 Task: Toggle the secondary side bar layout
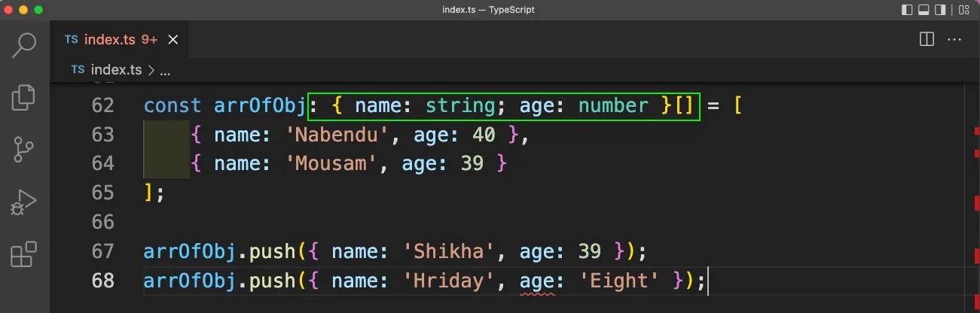coord(940,10)
